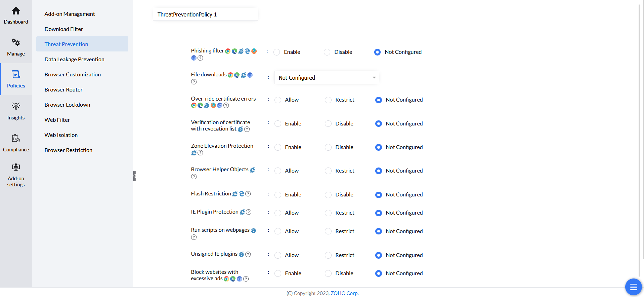This screenshot has width=644, height=297.
Task: Click help icon for excessive ads setting
Action: [246, 279]
